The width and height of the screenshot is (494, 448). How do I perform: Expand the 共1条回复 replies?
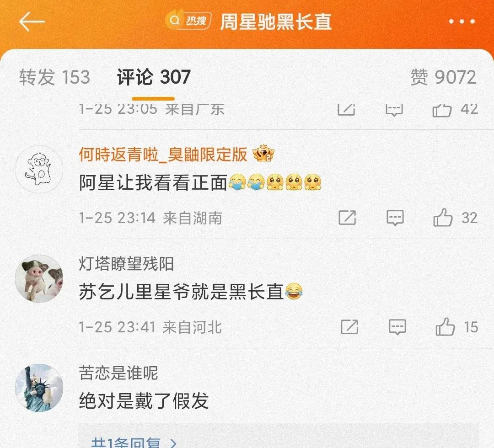134,443
